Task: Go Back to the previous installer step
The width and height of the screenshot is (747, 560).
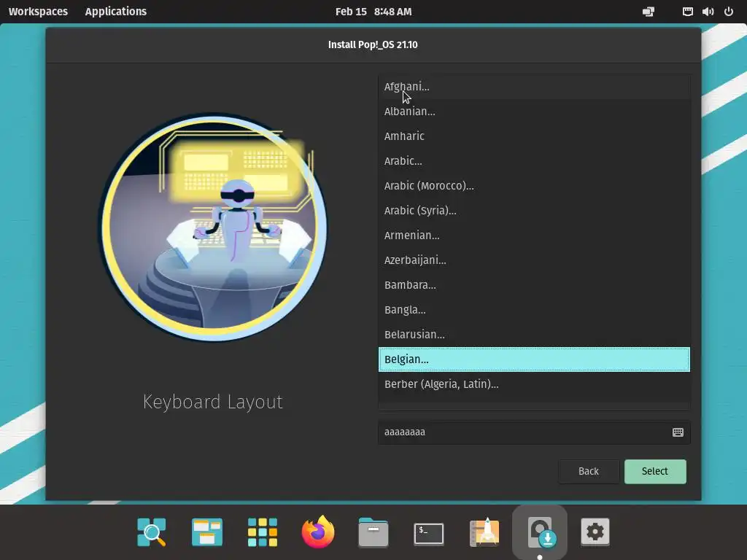Action: tap(589, 472)
